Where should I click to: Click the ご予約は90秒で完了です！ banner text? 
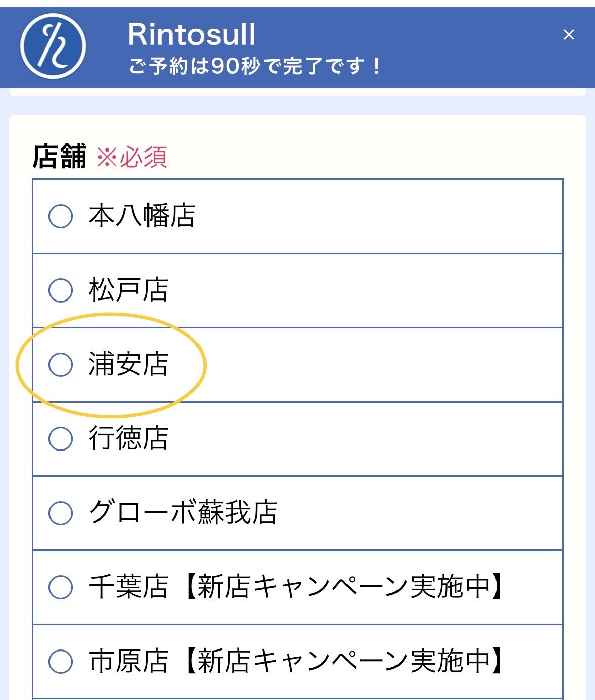(x=255, y=66)
